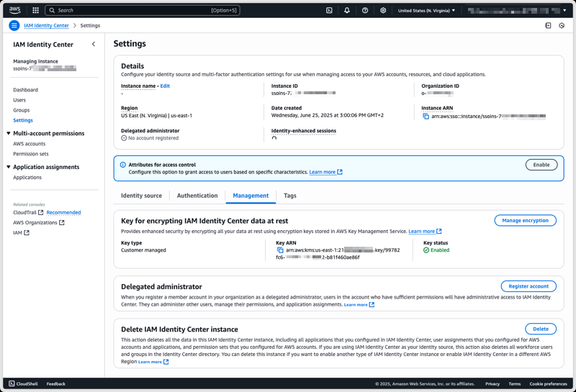Screen dimensions: 576x392
Task: Click the AWS logo home icon
Action: 14,10
